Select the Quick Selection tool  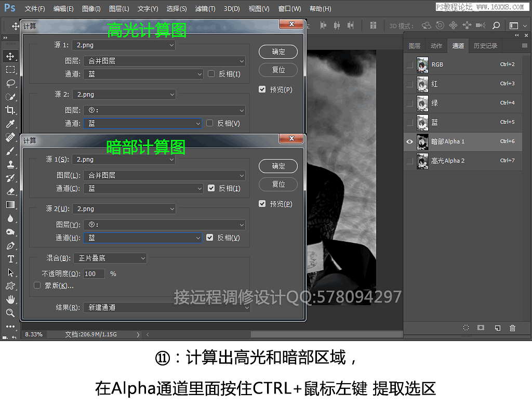[x=10, y=97]
